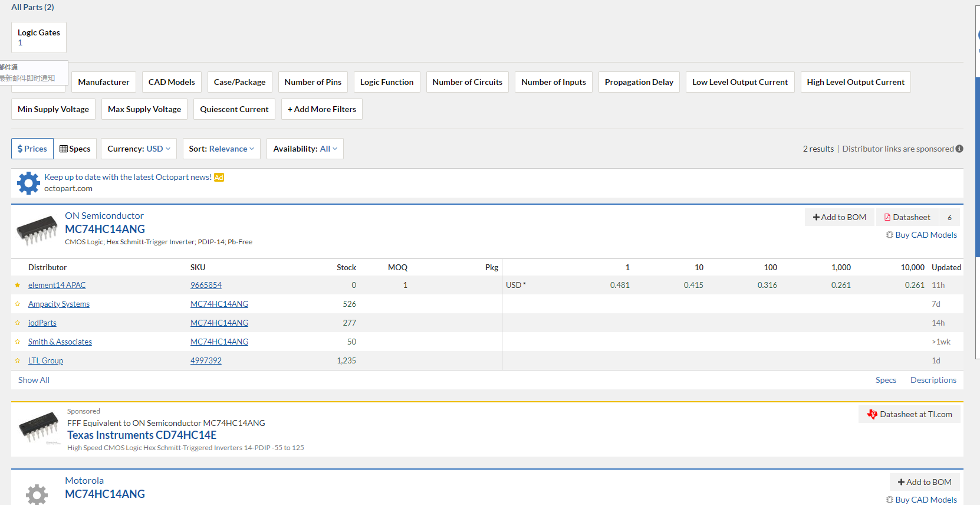980x505 pixels.
Task: Open the Case/Package filter
Action: coord(239,82)
